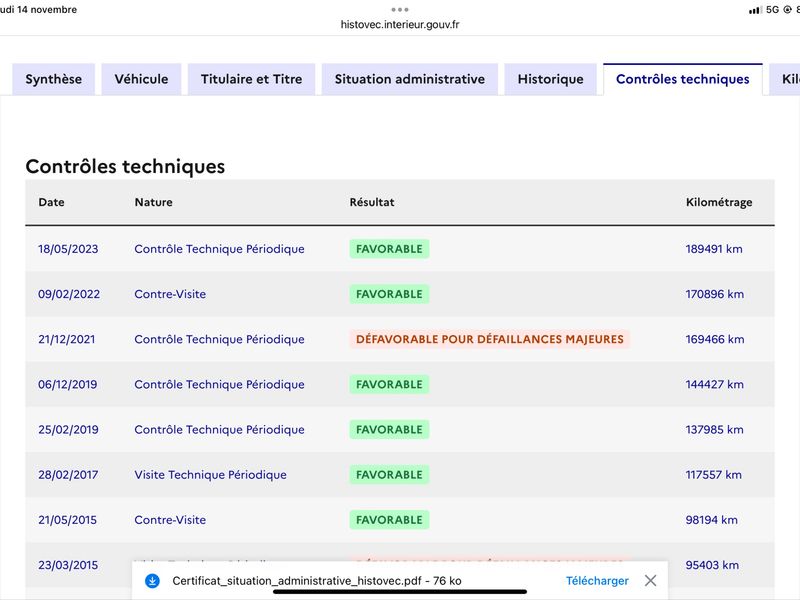
Task: Select the Situation administrative tab
Action: [x=410, y=79]
